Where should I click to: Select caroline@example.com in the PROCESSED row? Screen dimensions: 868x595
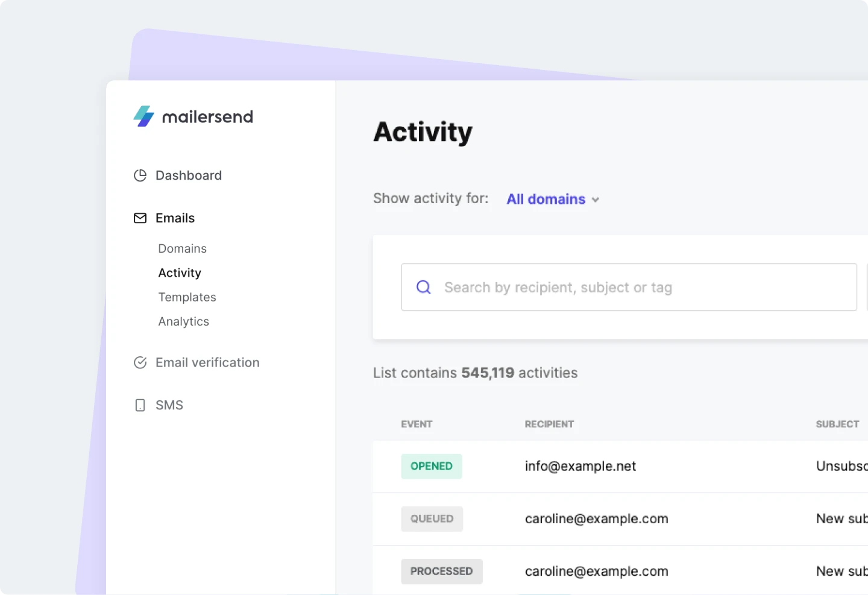coord(597,571)
